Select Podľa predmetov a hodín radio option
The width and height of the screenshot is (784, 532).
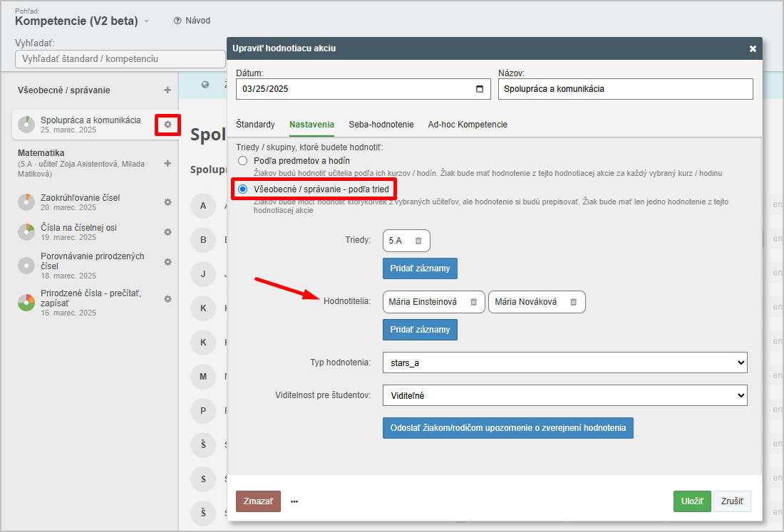click(x=243, y=161)
